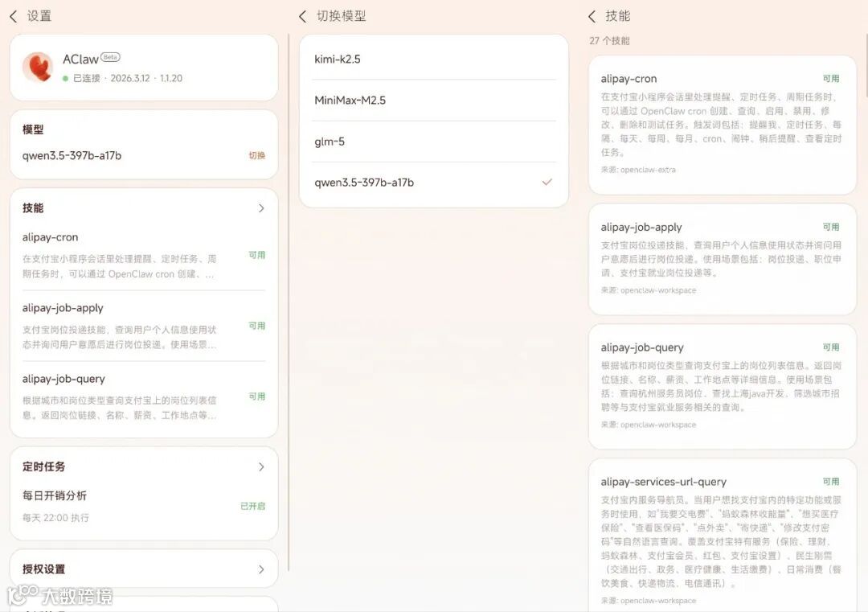
Task: Open alipay-job-apply skill in settings list
Action: 144,326
